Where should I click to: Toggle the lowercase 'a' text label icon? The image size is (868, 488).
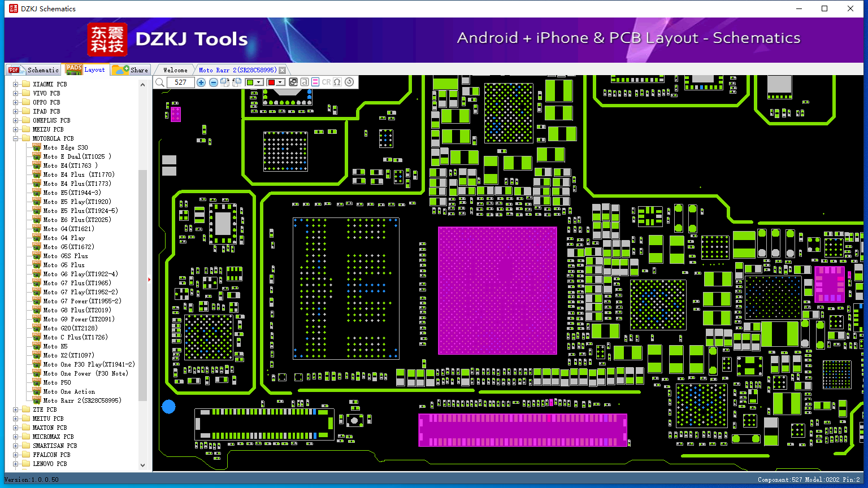pyautogui.click(x=304, y=82)
